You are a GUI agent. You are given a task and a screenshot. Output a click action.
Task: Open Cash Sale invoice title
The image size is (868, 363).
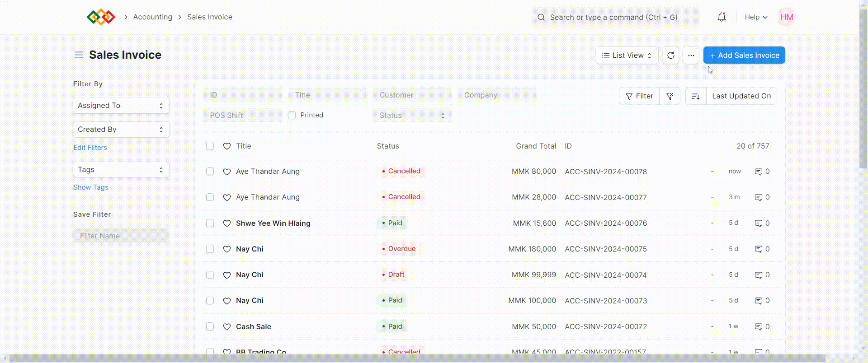254,326
